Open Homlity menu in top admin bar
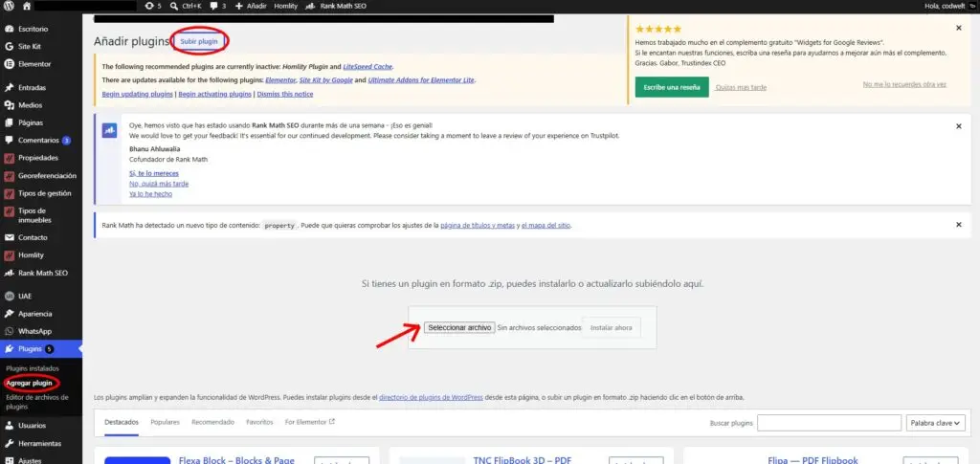The height and width of the screenshot is (464, 980). point(285,6)
